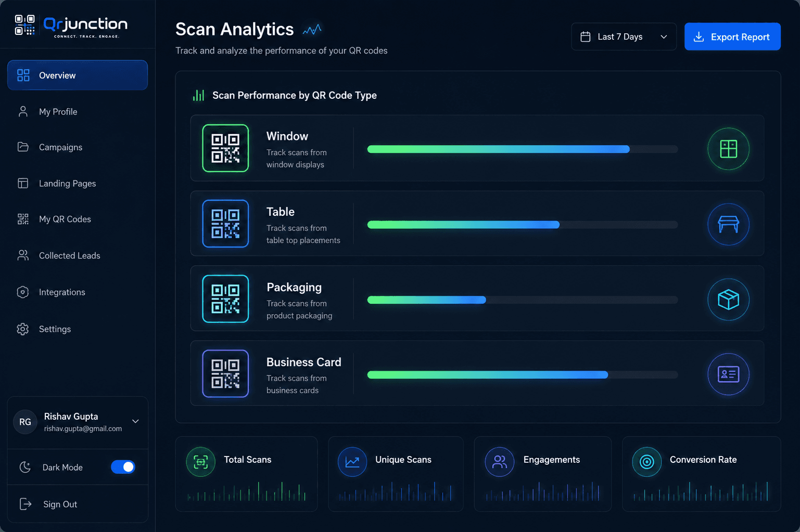Image resolution: width=800 pixels, height=532 pixels.
Task: Click the Packaging QR code thumbnail
Action: coord(225,299)
